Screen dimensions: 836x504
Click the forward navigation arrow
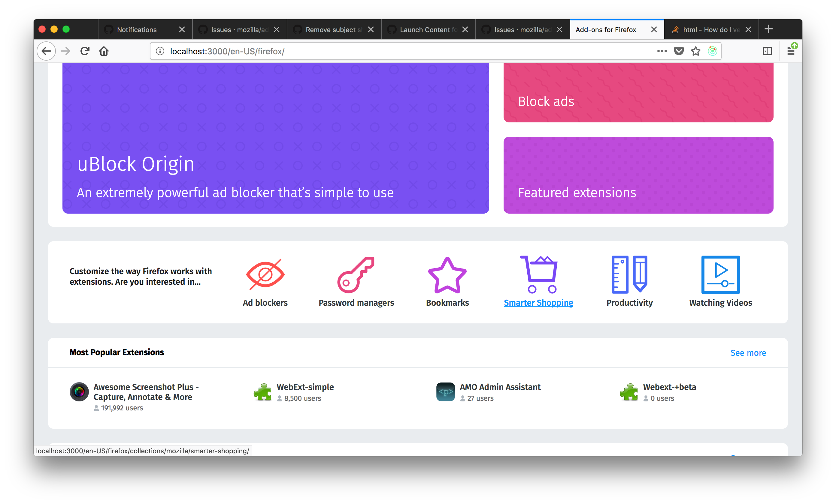(65, 51)
